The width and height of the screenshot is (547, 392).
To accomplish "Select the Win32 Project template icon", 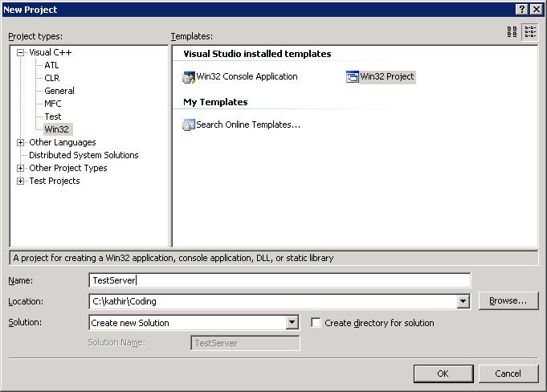I will coord(352,77).
